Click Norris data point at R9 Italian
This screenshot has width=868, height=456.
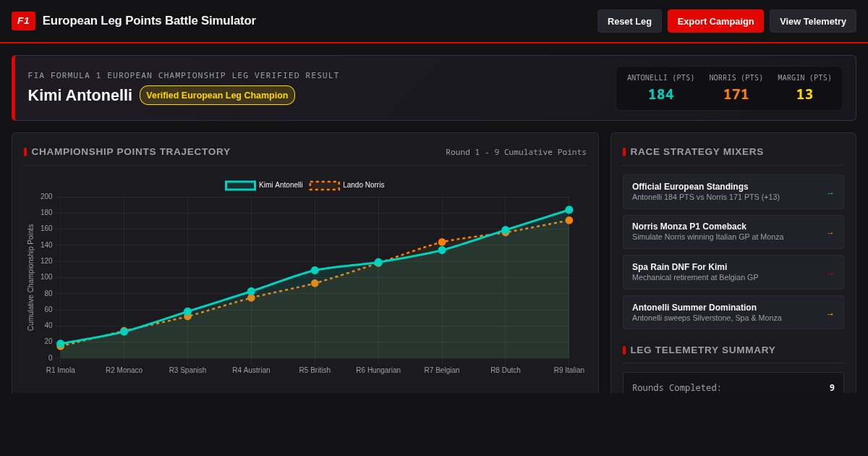[x=569, y=220]
